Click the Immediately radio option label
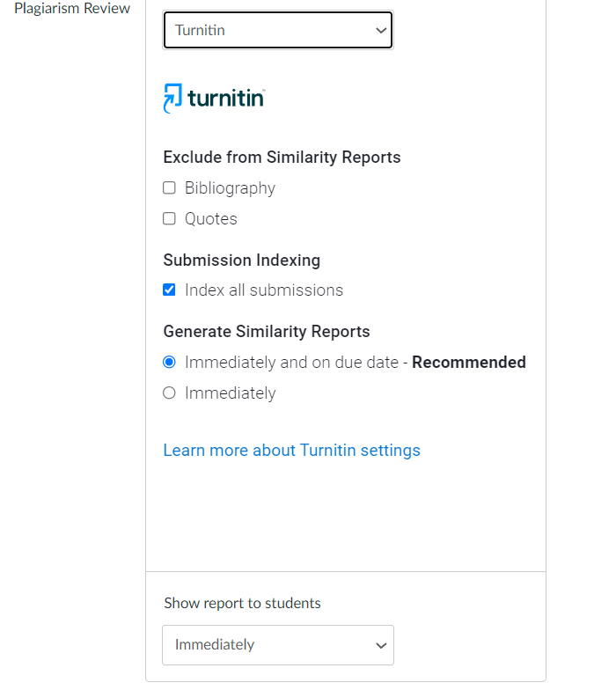Viewport: 616px width, 690px height. pos(230,393)
